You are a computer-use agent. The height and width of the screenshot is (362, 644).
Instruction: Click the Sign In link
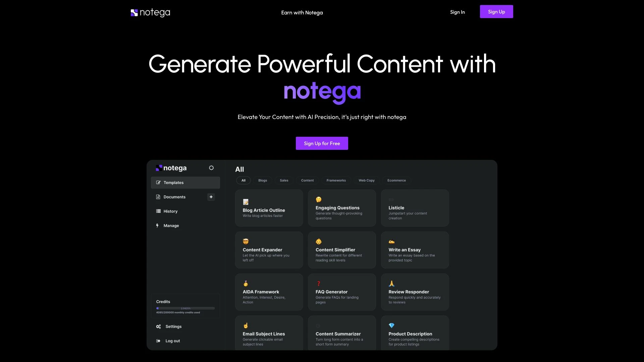[x=458, y=11]
